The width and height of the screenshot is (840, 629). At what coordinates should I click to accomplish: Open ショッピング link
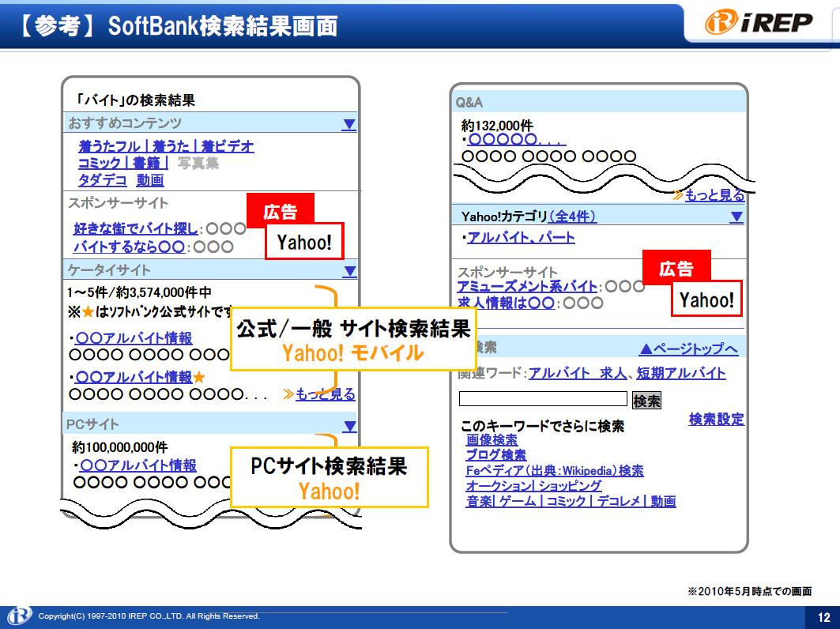pyautogui.click(x=570, y=486)
